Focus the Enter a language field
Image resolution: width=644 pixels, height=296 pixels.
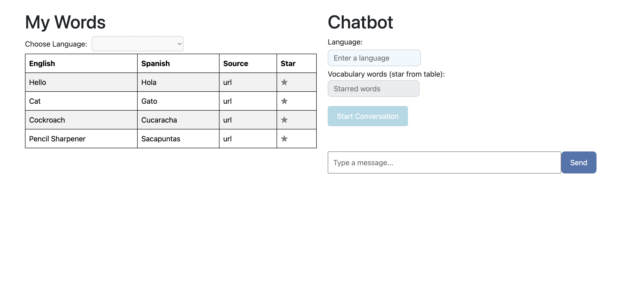[x=374, y=58]
